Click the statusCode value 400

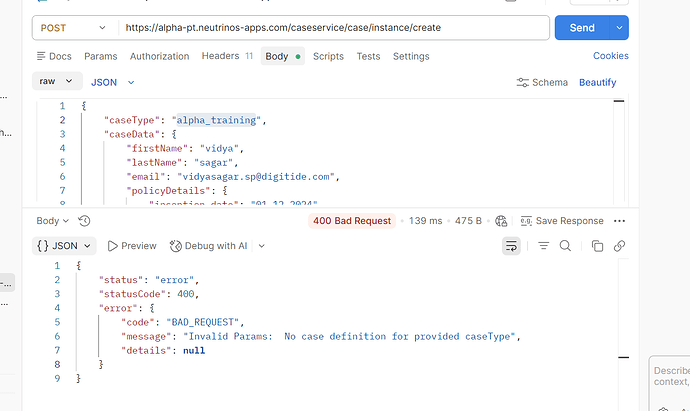[x=186, y=294]
